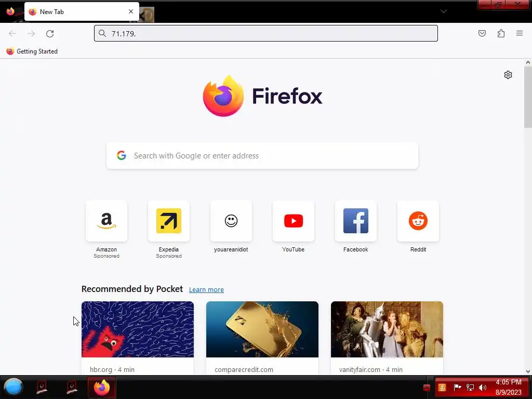Click the address bar containing 71.179.

pos(266,33)
